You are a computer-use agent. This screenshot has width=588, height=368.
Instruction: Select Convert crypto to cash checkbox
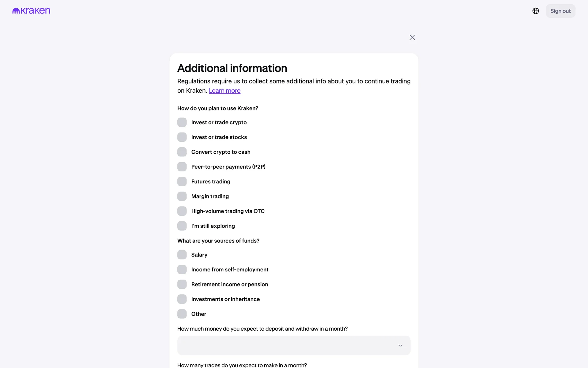tap(182, 152)
